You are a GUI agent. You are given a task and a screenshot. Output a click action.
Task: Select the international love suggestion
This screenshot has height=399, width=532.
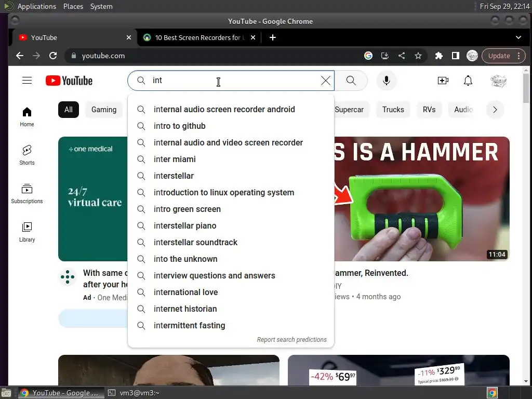pos(231,292)
